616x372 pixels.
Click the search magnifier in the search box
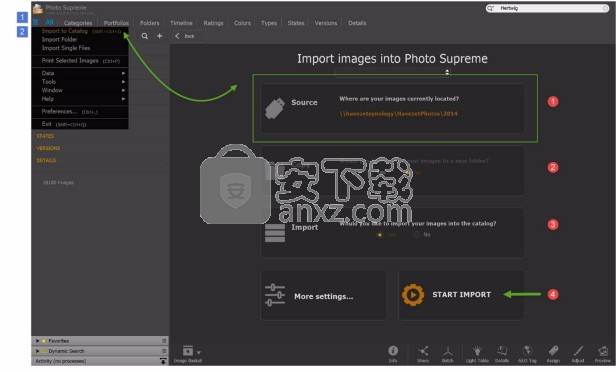click(490, 8)
